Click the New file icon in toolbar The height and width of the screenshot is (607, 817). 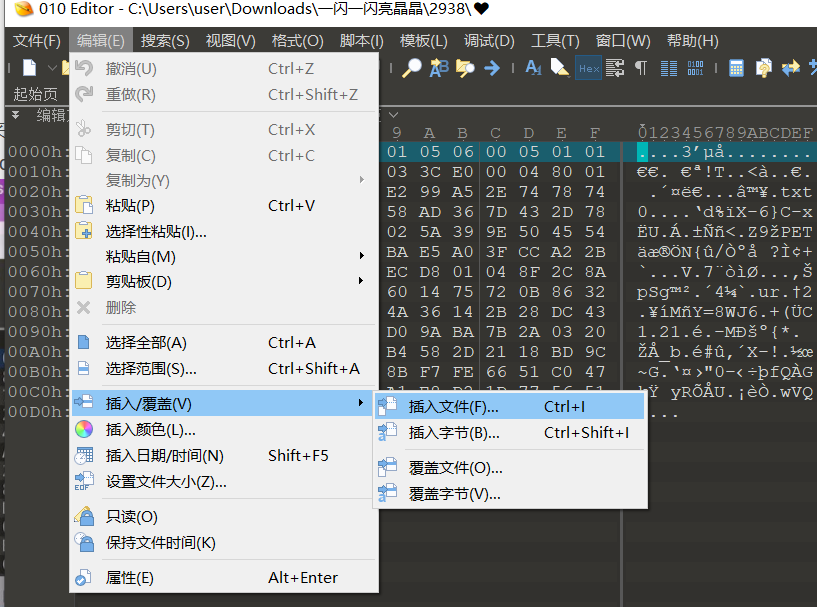tap(30, 68)
